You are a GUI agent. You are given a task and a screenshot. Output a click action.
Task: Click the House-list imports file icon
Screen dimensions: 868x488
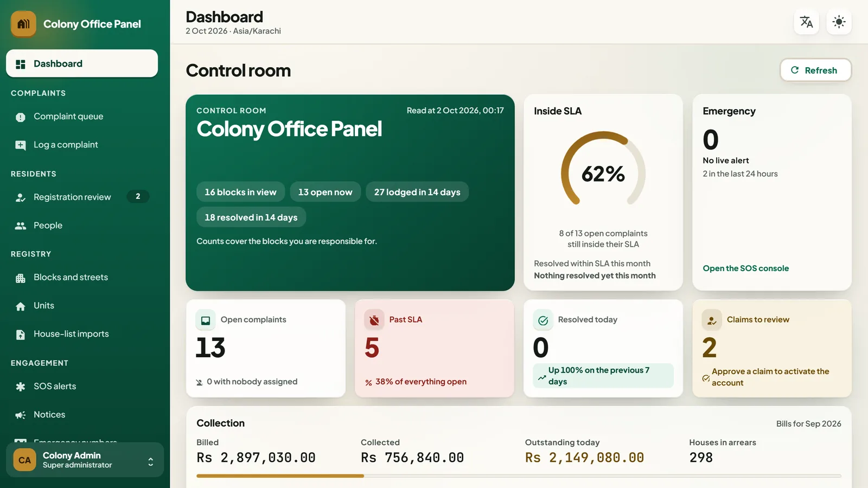click(x=21, y=335)
